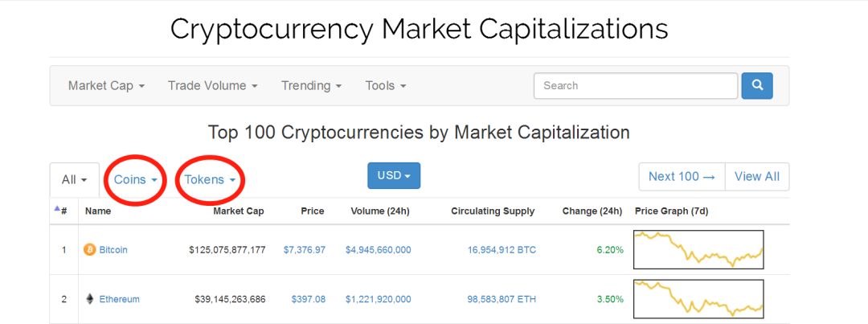Select the All filter tab

point(74,180)
